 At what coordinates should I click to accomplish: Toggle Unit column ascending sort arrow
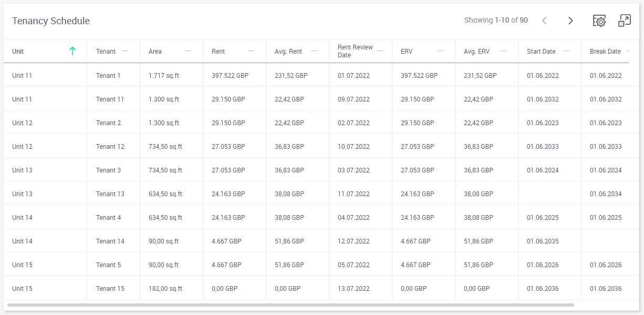pyautogui.click(x=72, y=51)
